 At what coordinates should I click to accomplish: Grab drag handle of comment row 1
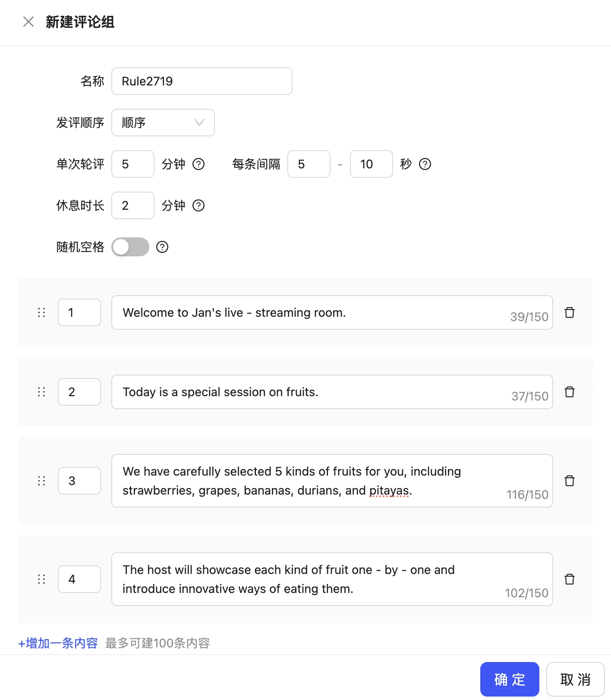pos(41,312)
